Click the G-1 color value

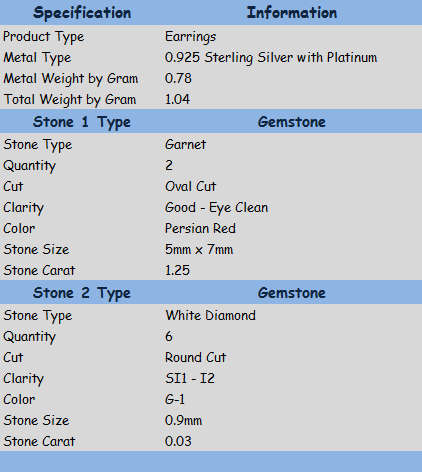(x=175, y=399)
